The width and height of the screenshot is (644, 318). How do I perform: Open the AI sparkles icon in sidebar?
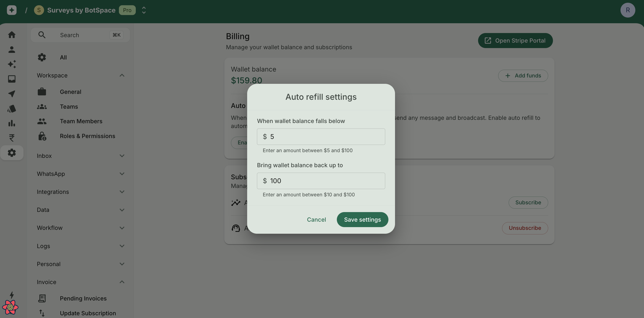(x=11, y=64)
